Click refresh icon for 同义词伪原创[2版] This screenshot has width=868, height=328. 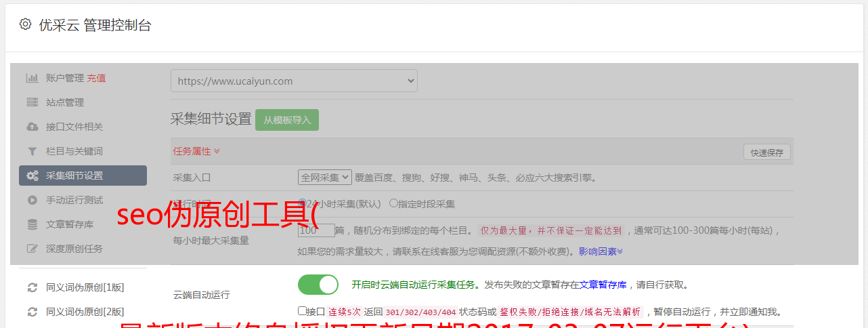32,312
